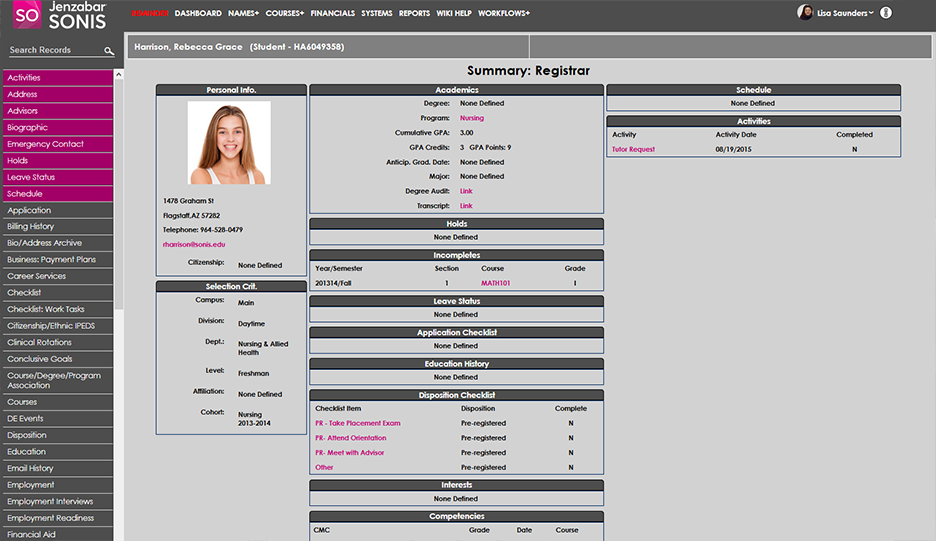Click the student's profile photo

(229, 143)
